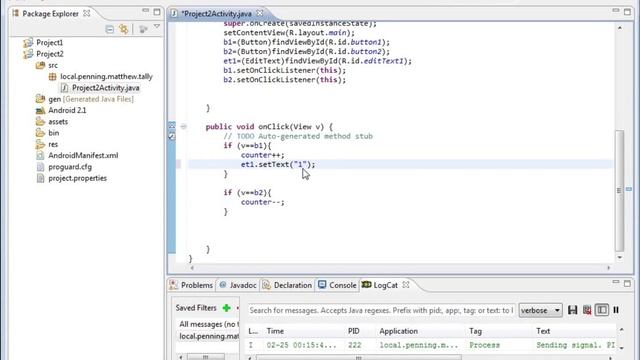Select the All messages filter
Image resolution: width=640 pixels, height=360 pixels.
pos(208,324)
